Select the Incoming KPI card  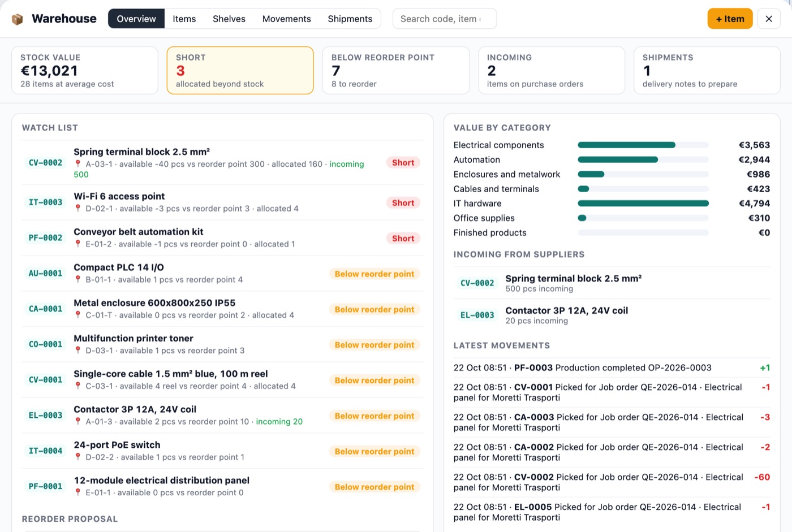pyautogui.click(x=552, y=71)
